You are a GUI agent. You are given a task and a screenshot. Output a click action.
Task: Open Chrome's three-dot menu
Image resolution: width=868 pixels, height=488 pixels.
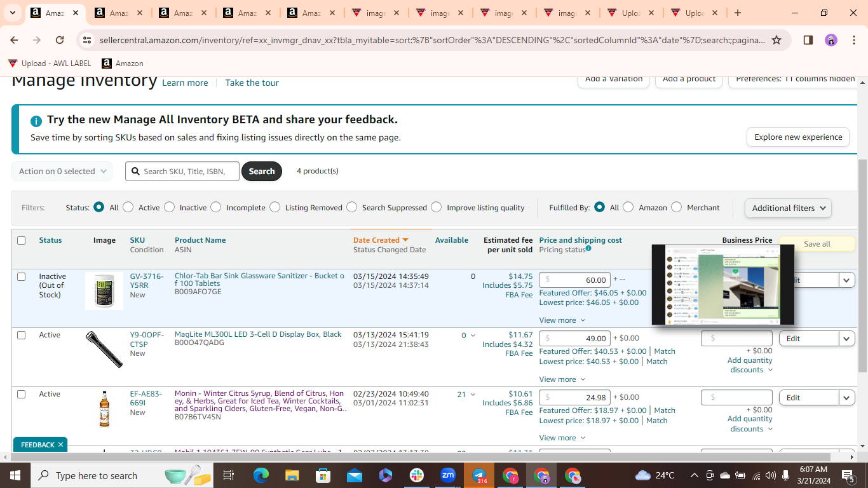coord(853,40)
